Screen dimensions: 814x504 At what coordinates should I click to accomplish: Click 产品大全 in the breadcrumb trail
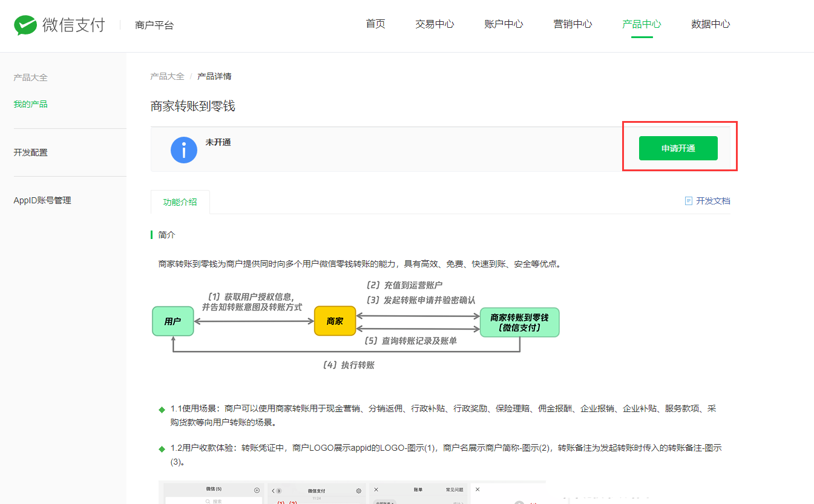(x=167, y=76)
